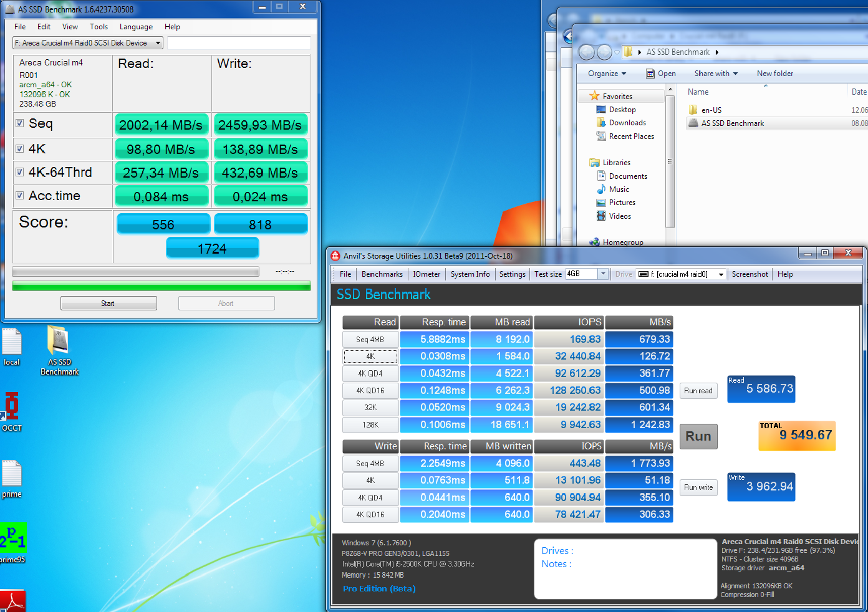
Task: Open Anvil Benchmarks menu
Action: pos(382,274)
